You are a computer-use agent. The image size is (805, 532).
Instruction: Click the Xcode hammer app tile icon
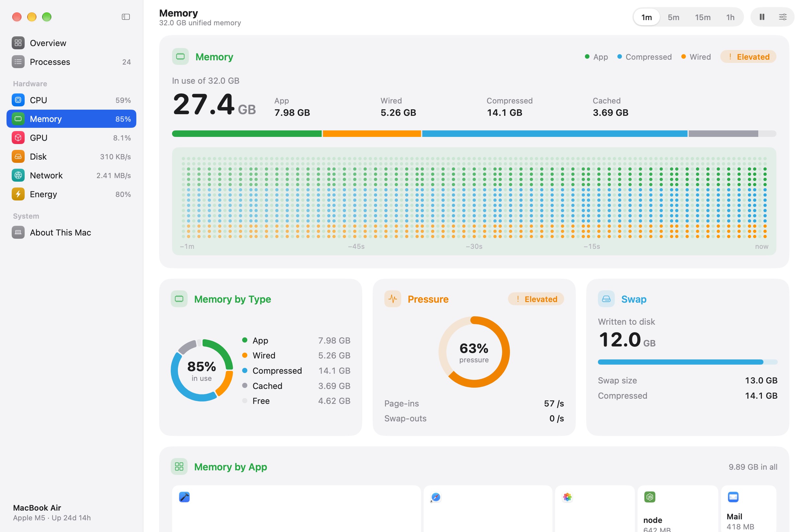[184, 497]
